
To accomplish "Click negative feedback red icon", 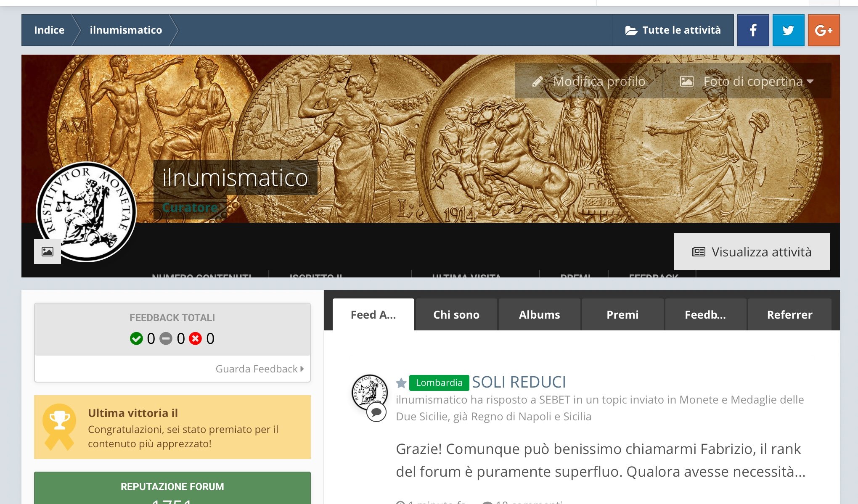I will (195, 338).
